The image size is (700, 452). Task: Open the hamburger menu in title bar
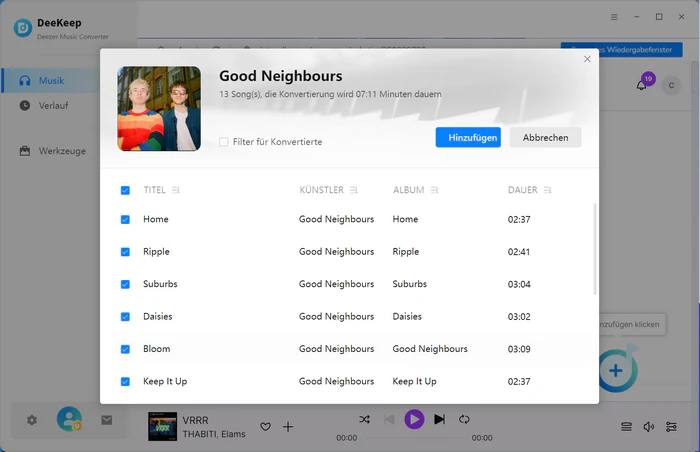coord(614,17)
